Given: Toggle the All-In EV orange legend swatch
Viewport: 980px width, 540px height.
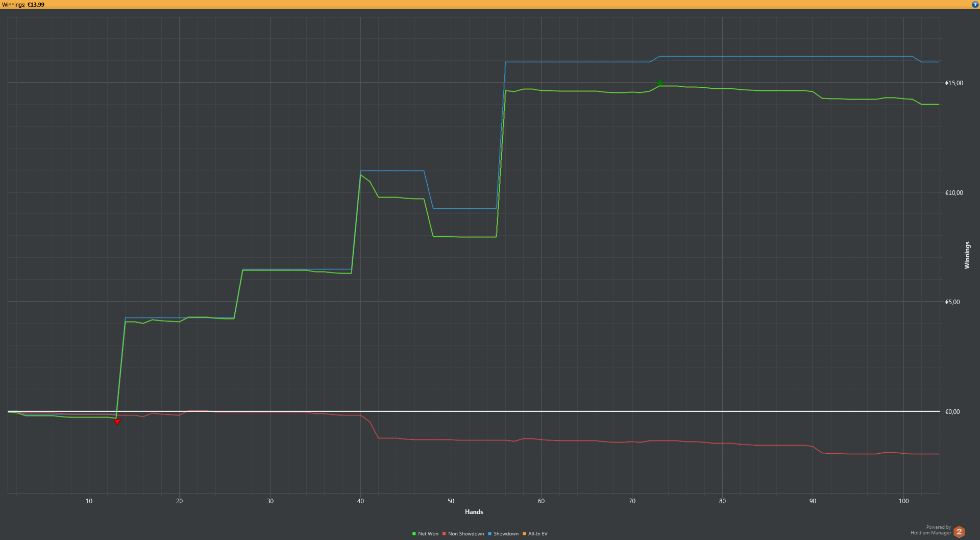Looking at the screenshot, I should pos(524,534).
